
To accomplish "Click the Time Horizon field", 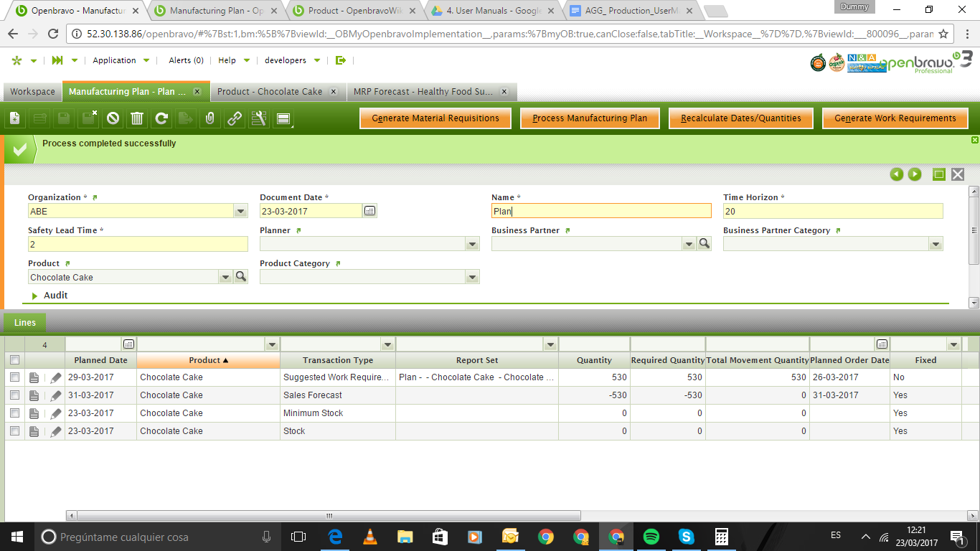I will pyautogui.click(x=833, y=211).
